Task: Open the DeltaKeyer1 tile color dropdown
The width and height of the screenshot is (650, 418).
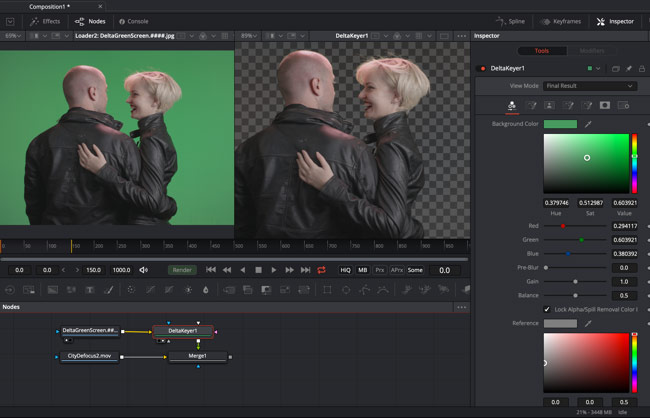Action: click(594, 69)
